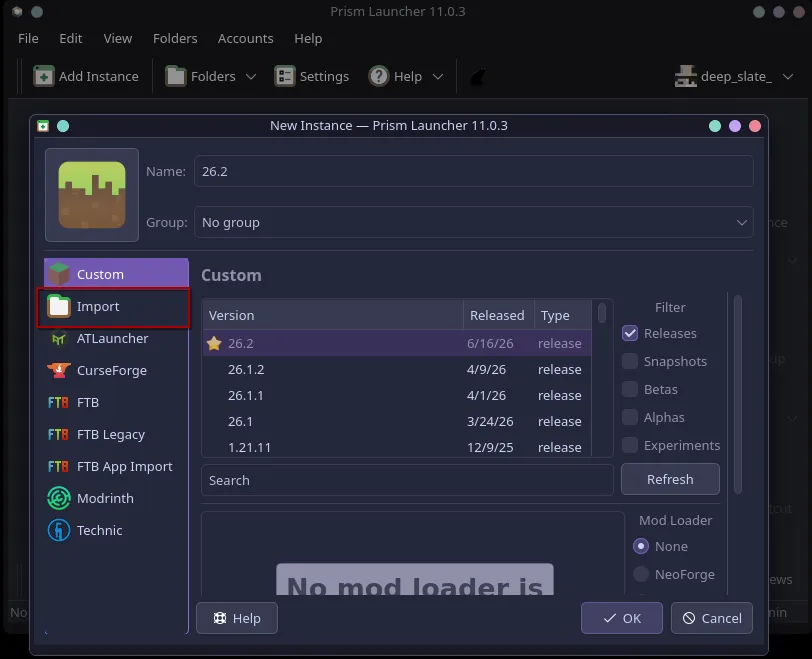Toggle the Releases filter checkbox
812x659 pixels.
coord(630,333)
